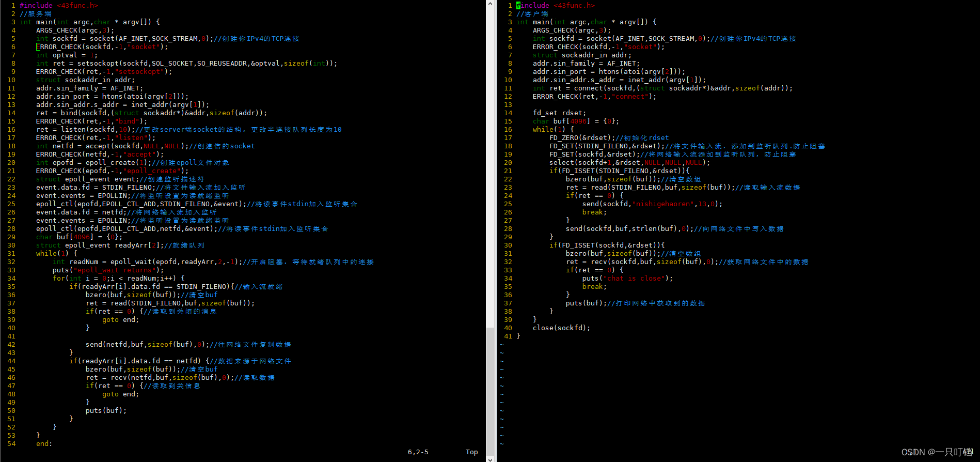Screen dimensions: 980x462
Task: Click the 'if(FD_ISSET(STDIN_FILENO,&rdset)){' line
Action: 620,171
